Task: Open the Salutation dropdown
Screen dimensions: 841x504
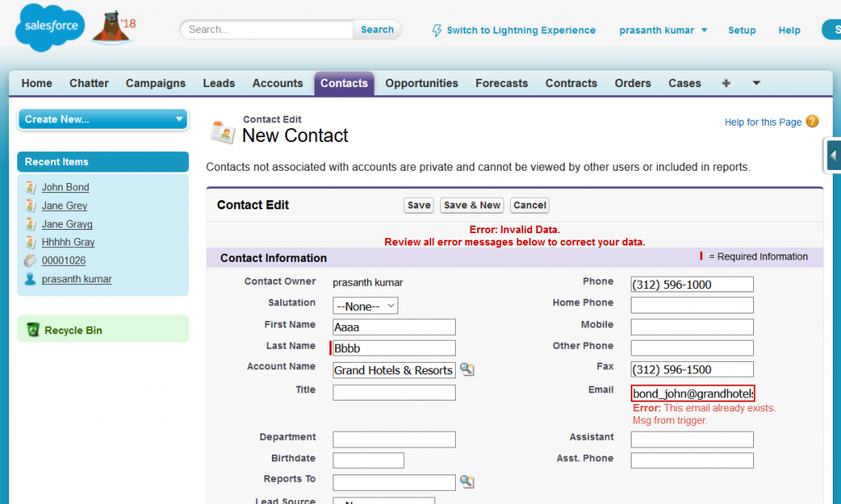Action: coord(365,305)
